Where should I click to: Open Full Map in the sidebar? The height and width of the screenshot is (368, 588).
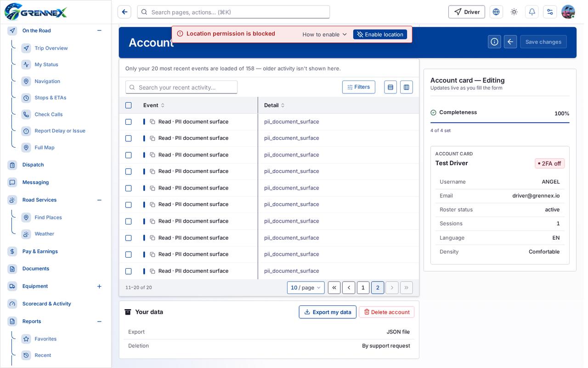point(45,147)
